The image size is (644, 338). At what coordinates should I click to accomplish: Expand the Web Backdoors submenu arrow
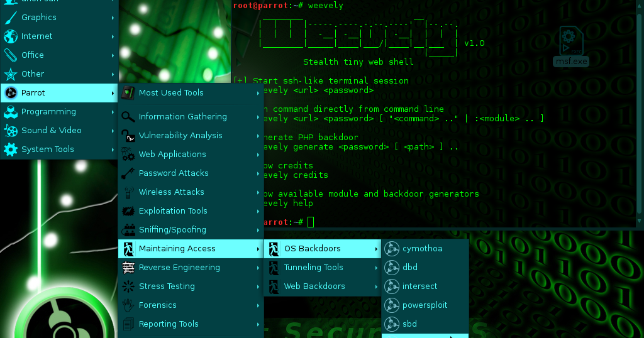(x=376, y=286)
